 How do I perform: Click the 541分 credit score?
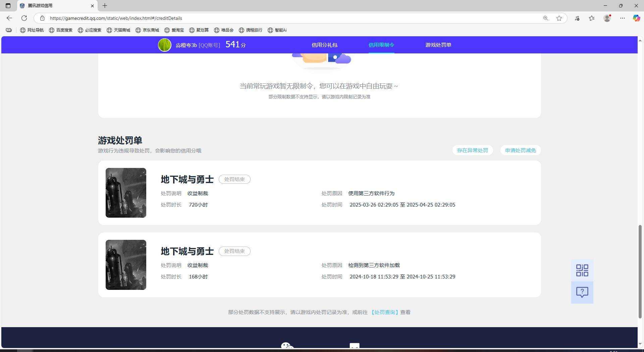(x=235, y=45)
